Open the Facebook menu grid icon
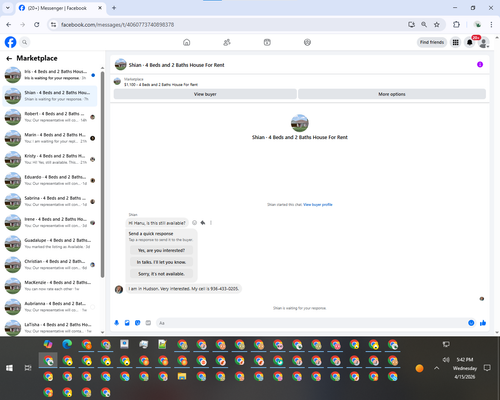Image resolution: width=500 pixels, height=400 pixels. click(455, 42)
